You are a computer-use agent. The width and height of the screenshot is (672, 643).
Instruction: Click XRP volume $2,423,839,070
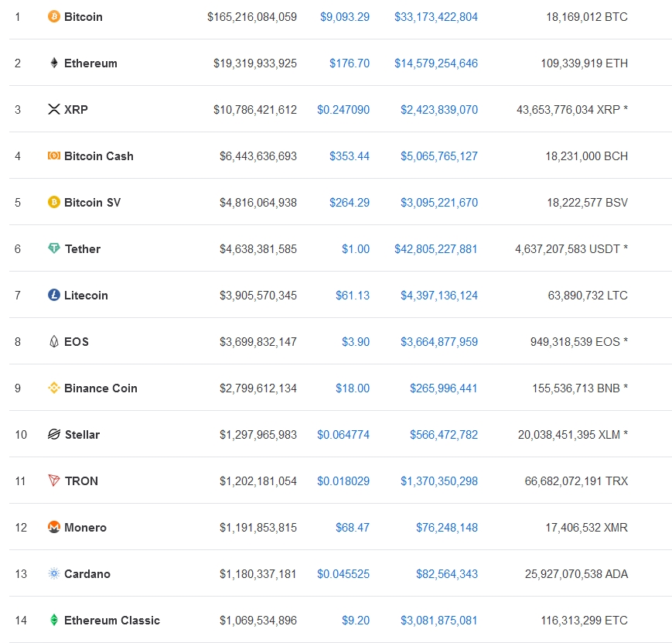(439, 109)
